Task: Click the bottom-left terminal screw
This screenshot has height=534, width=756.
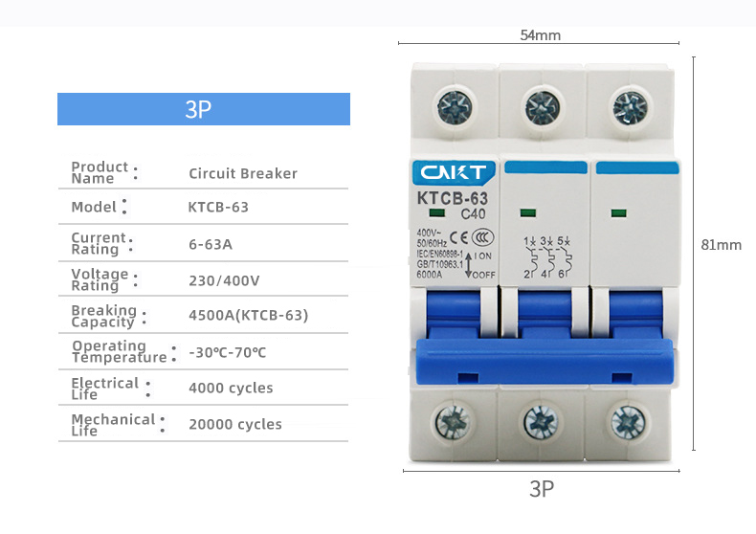Action: [x=453, y=422]
